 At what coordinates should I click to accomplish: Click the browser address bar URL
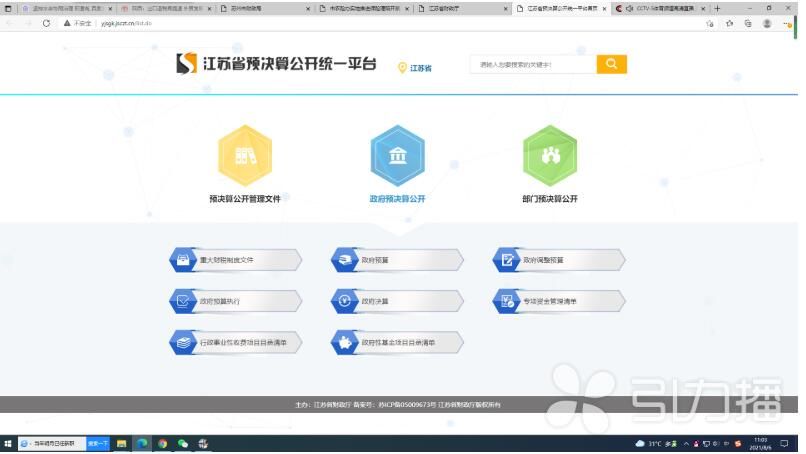pos(126,23)
